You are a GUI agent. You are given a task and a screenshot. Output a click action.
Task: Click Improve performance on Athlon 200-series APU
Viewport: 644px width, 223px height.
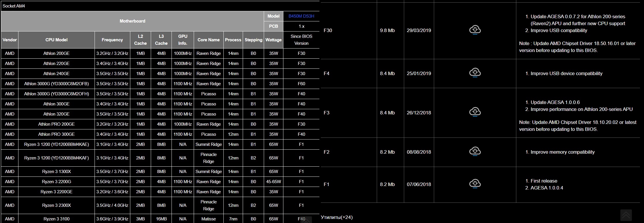582,109
